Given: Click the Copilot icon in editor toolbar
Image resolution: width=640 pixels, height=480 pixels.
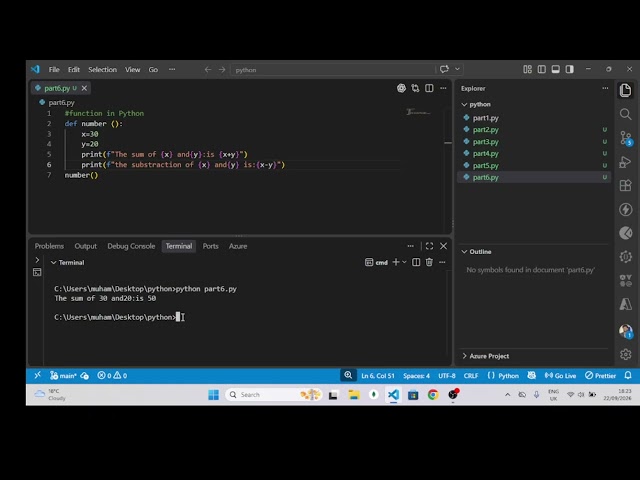Looking at the screenshot, I should pyautogui.click(x=401, y=88).
